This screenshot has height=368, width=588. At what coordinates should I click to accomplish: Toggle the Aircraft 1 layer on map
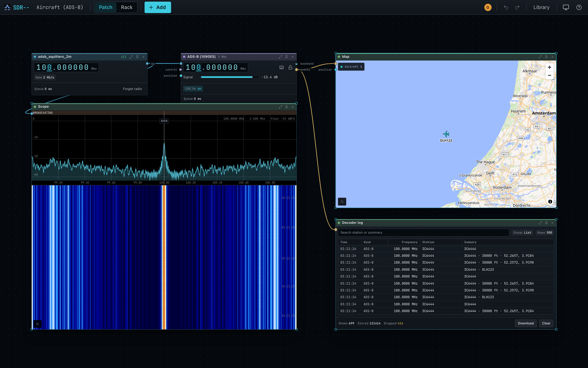pyautogui.click(x=351, y=67)
